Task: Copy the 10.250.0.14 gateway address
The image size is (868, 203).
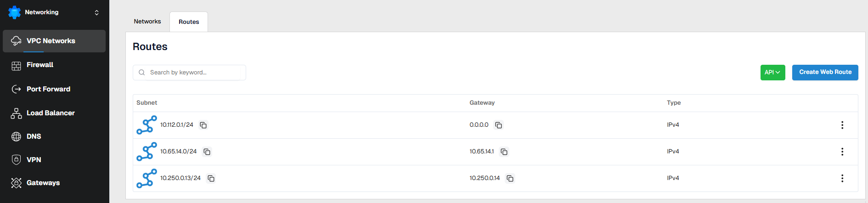Action: (x=510, y=179)
